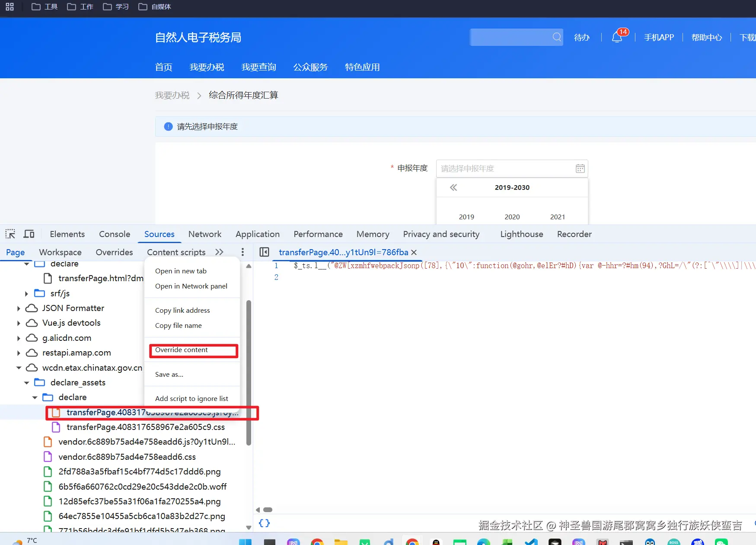756x545 pixels.
Task: Pretty-print the source with the braces icon
Action: point(264,523)
